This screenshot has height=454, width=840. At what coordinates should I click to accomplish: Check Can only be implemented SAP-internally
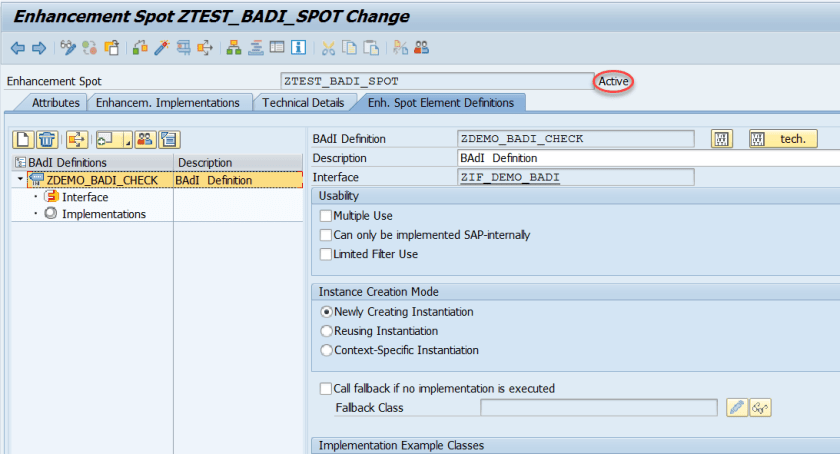click(326, 235)
